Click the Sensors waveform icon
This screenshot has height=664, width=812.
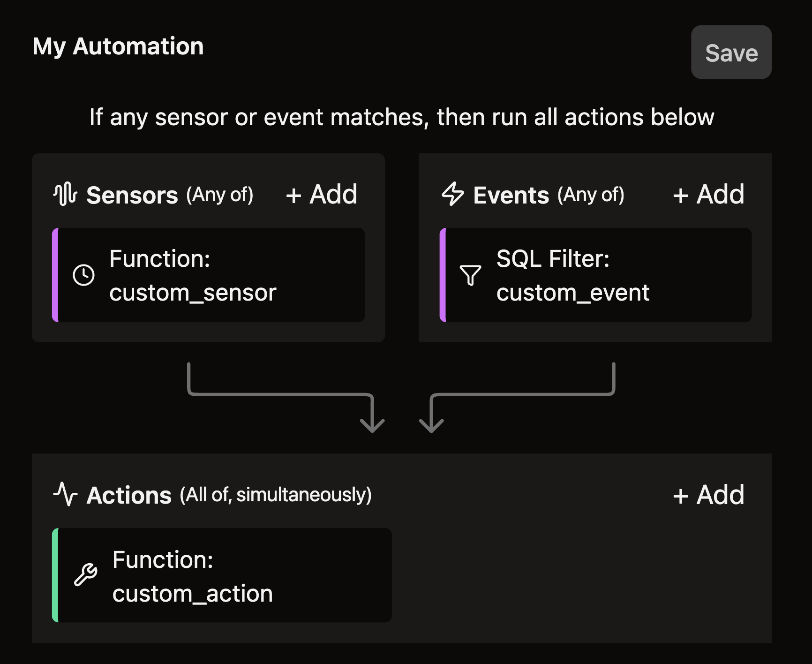click(65, 194)
